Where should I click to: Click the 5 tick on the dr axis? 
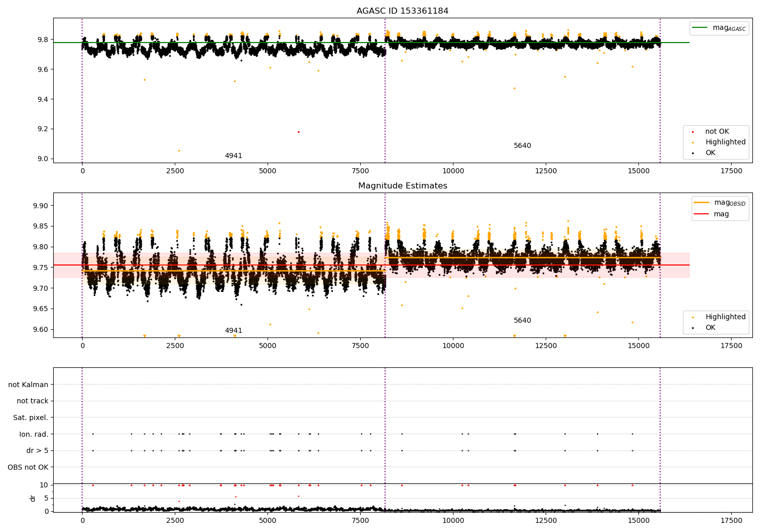(46, 499)
